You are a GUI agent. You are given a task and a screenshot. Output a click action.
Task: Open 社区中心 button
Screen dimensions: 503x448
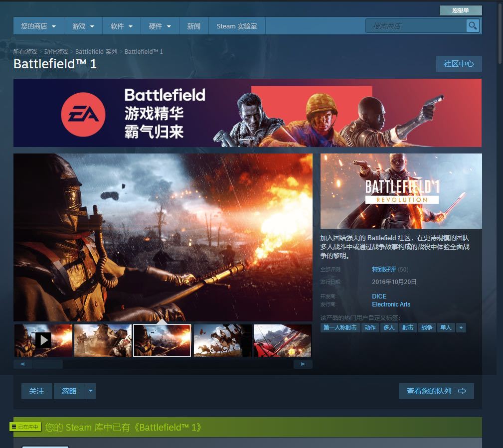click(458, 64)
